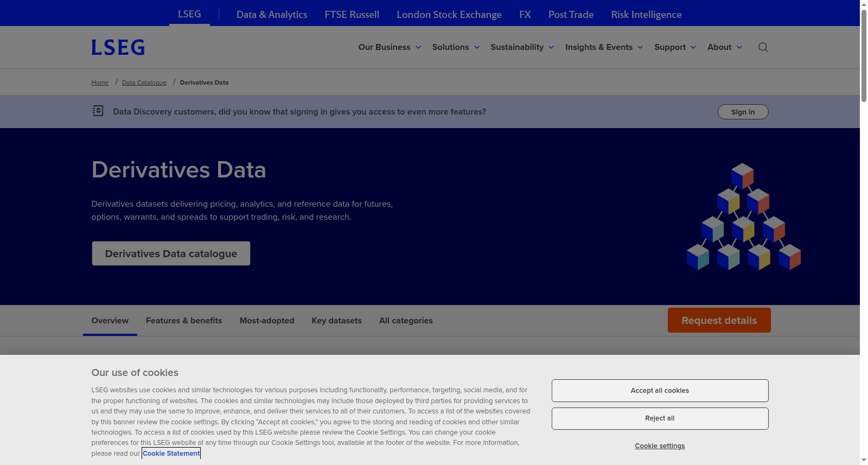Click the page vertical scrollbar thumb
This screenshot has width=868, height=465.
864,55
